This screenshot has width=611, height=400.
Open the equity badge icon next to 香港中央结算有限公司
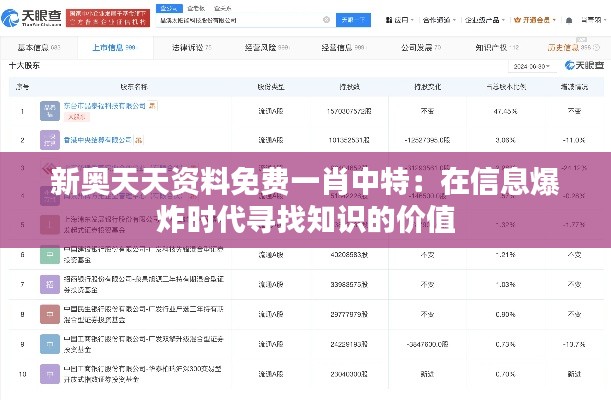[138, 140]
